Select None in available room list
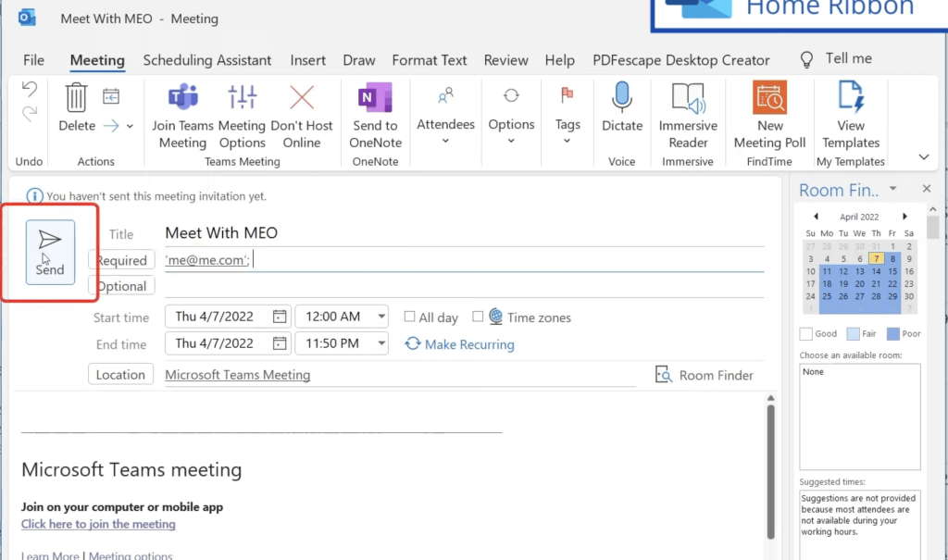 [813, 372]
